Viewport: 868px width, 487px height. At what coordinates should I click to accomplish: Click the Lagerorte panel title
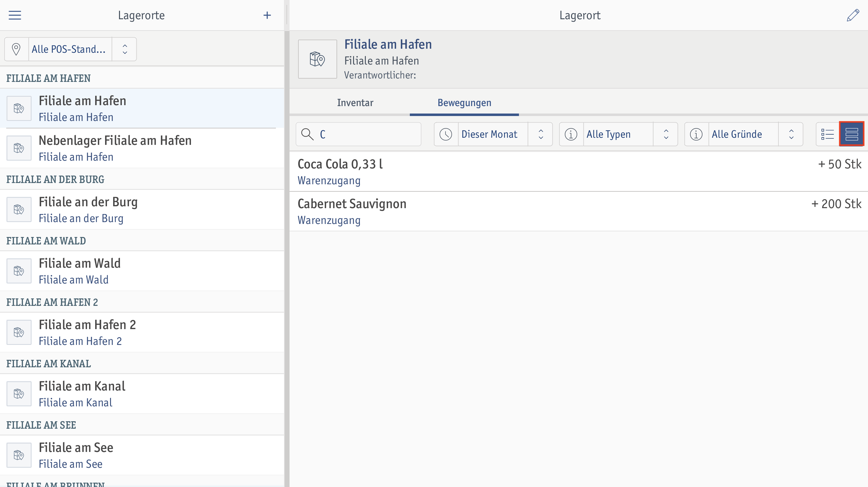[141, 15]
